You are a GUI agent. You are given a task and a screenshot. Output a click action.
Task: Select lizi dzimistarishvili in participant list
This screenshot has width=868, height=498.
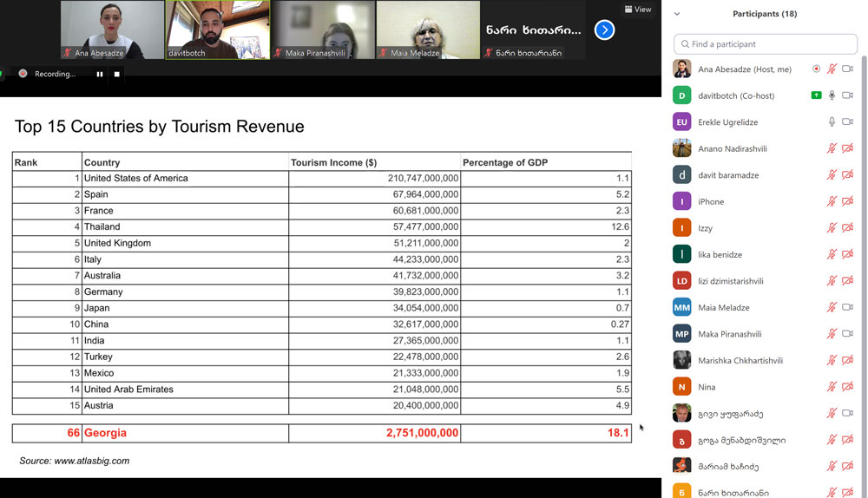(x=731, y=281)
